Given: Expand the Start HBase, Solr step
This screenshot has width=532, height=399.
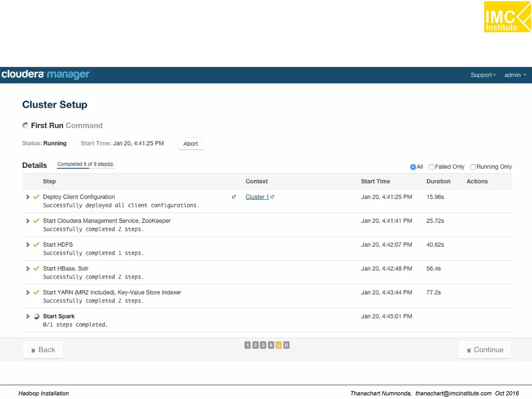Looking at the screenshot, I should 28,269.
